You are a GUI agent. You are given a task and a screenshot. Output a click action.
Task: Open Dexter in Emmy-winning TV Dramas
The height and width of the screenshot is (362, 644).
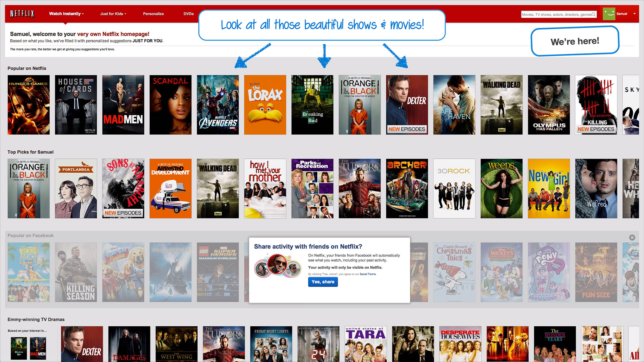[x=82, y=344]
